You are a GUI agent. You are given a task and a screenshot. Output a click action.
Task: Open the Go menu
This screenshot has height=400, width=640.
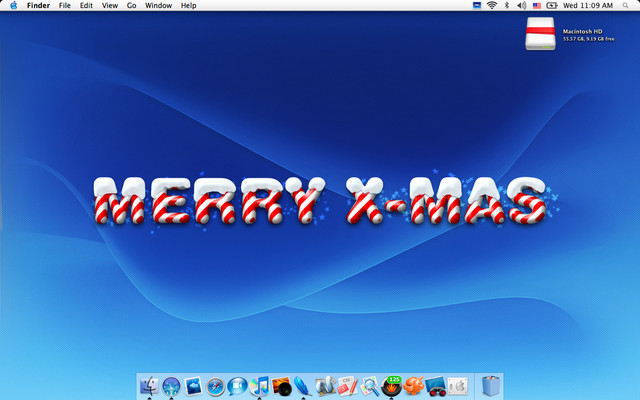(x=131, y=5)
